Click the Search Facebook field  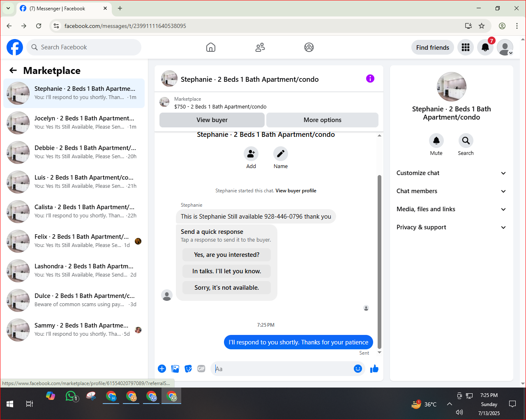coord(84,47)
